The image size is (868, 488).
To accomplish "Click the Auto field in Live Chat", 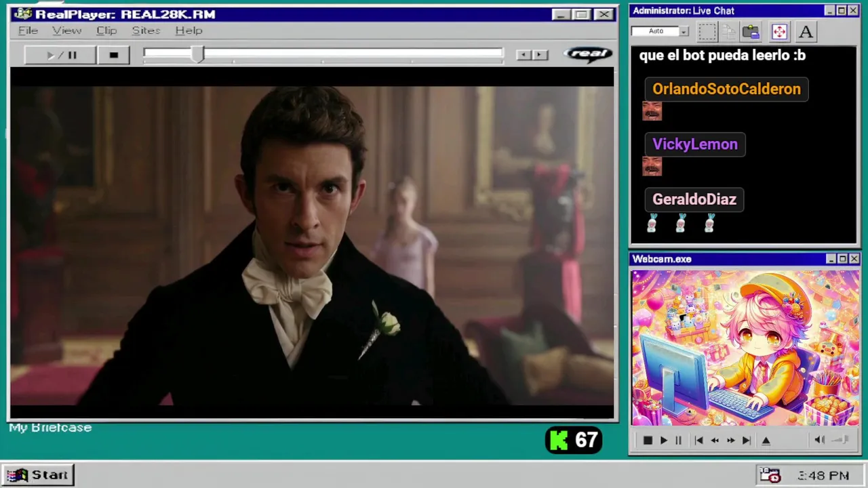I will coord(655,31).
